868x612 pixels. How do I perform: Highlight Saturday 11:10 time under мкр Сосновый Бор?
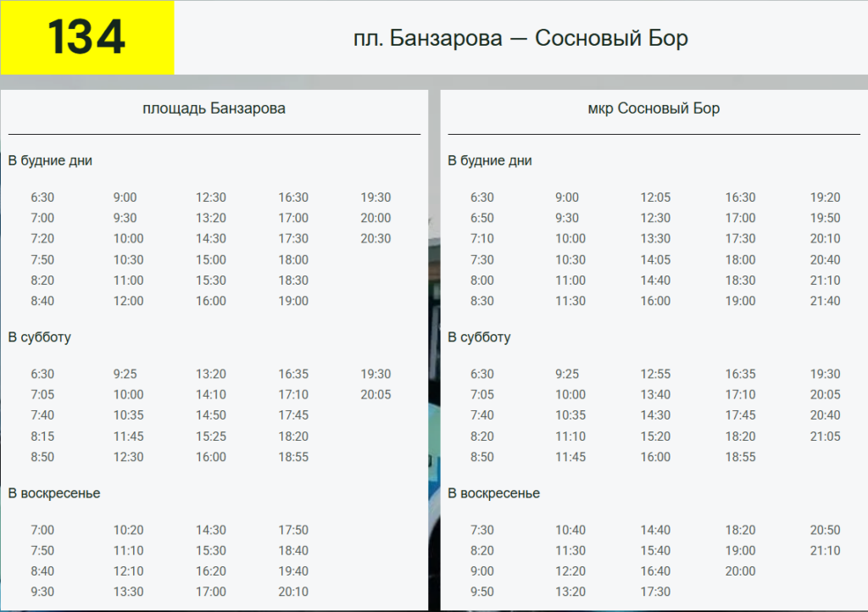(x=570, y=436)
